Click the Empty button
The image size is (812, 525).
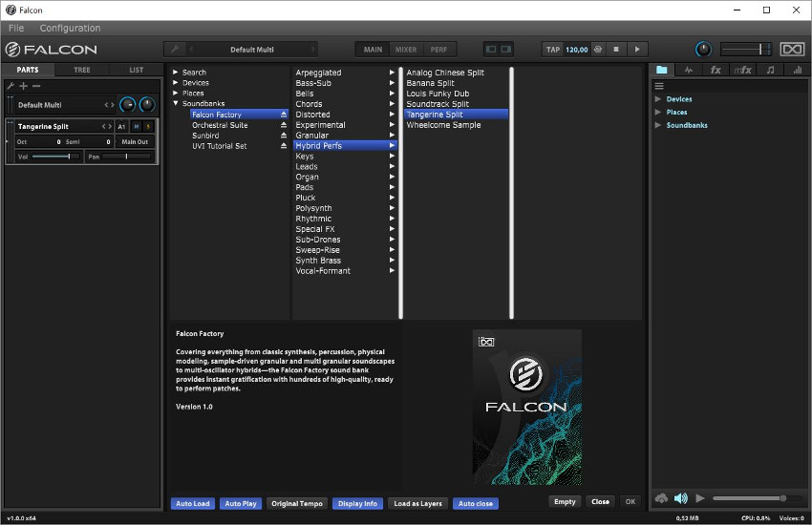565,502
